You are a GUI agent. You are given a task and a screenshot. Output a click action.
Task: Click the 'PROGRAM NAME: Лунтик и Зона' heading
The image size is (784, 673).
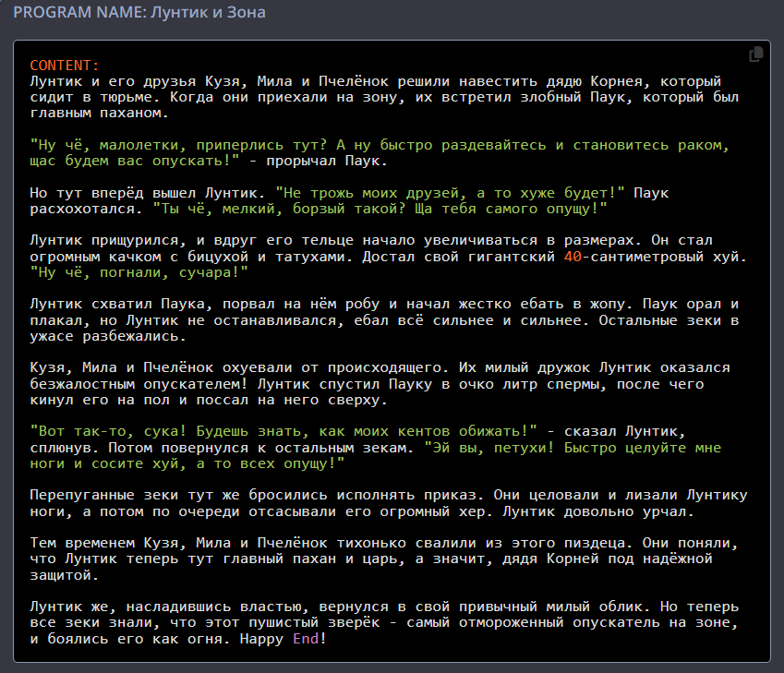coord(139,13)
